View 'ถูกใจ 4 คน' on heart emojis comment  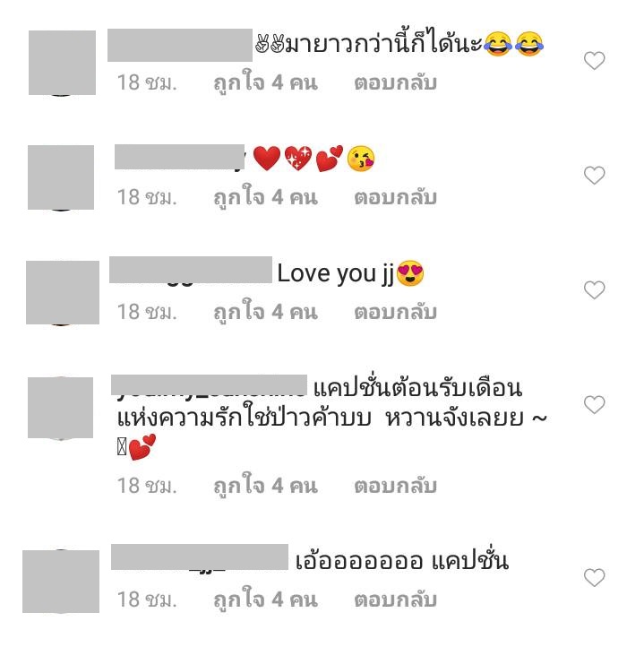click(265, 197)
